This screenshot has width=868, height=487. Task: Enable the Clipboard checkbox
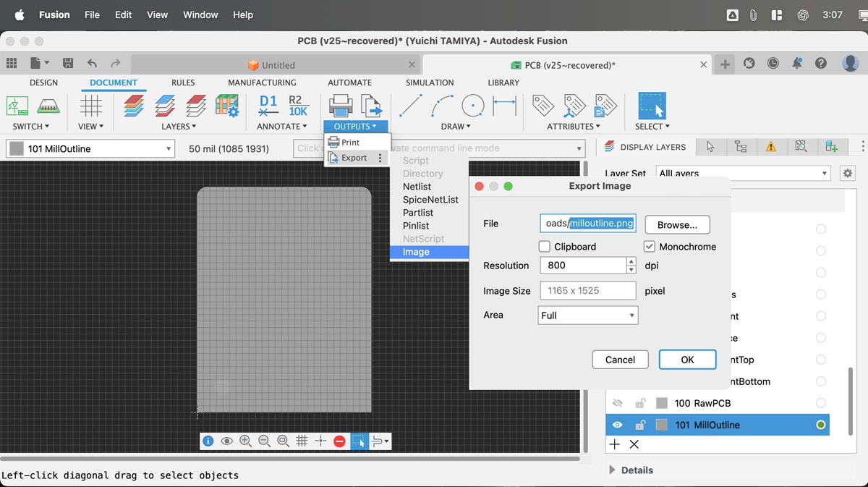pyautogui.click(x=545, y=247)
